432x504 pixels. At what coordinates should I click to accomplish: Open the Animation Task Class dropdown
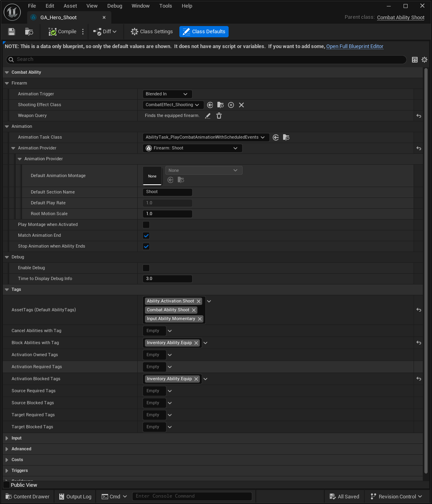click(x=206, y=137)
